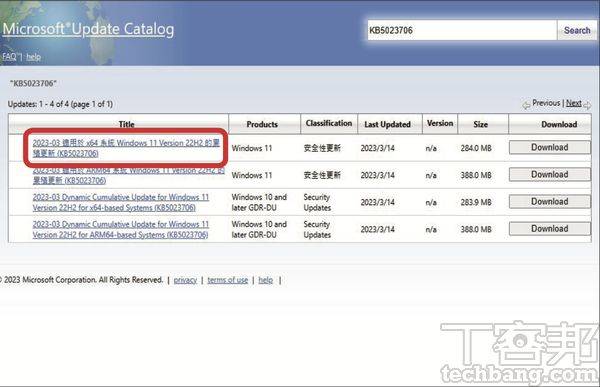Click the KB5023706 search input field
Viewport: 600px width, 387px height.
click(x=462, y=30)
